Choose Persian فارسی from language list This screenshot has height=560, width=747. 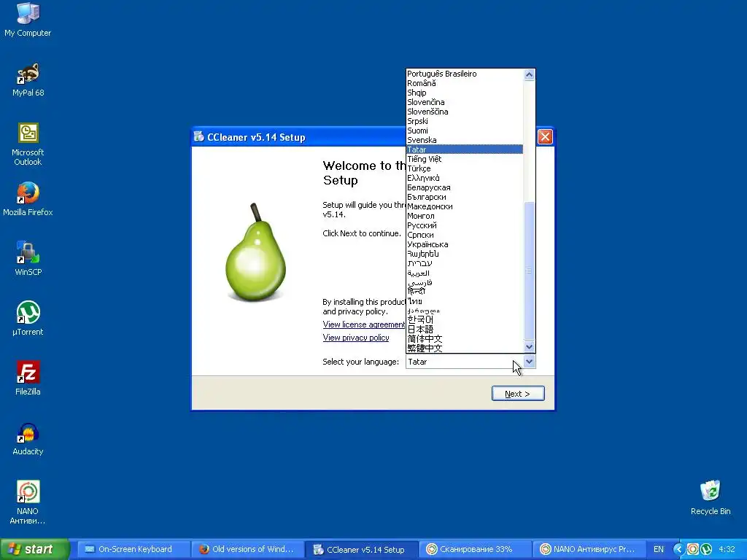point(465,282)
